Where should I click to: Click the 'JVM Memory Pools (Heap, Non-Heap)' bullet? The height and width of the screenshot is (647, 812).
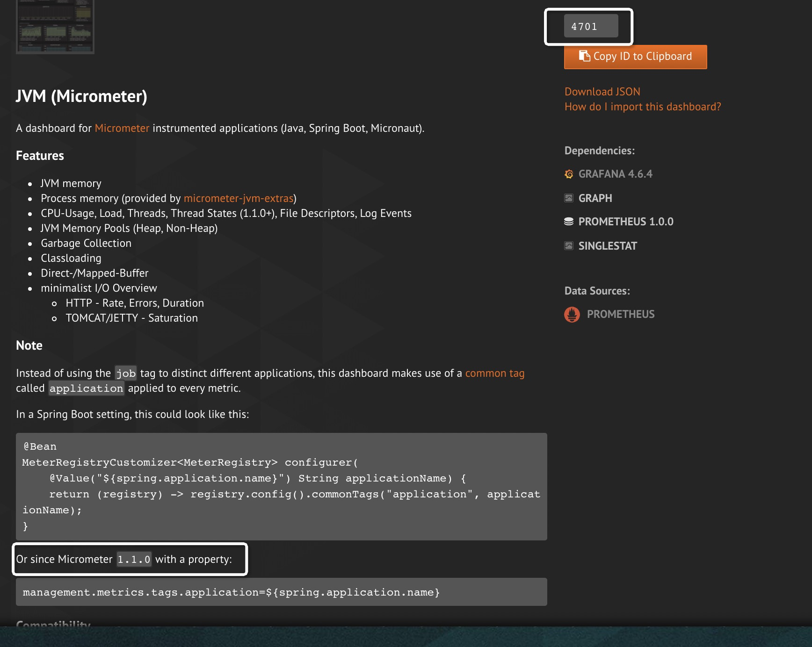click(129, 228)
